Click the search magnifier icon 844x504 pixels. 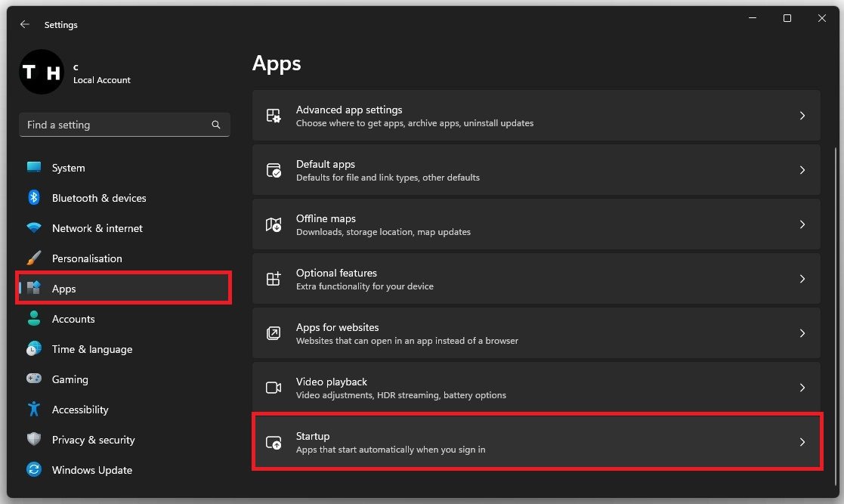216,125
